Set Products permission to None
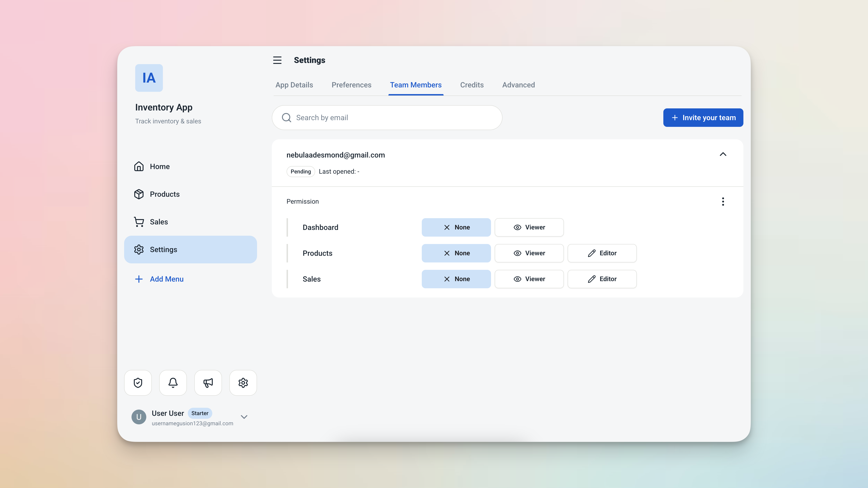The image size is (868, 488). click(456, 253)
